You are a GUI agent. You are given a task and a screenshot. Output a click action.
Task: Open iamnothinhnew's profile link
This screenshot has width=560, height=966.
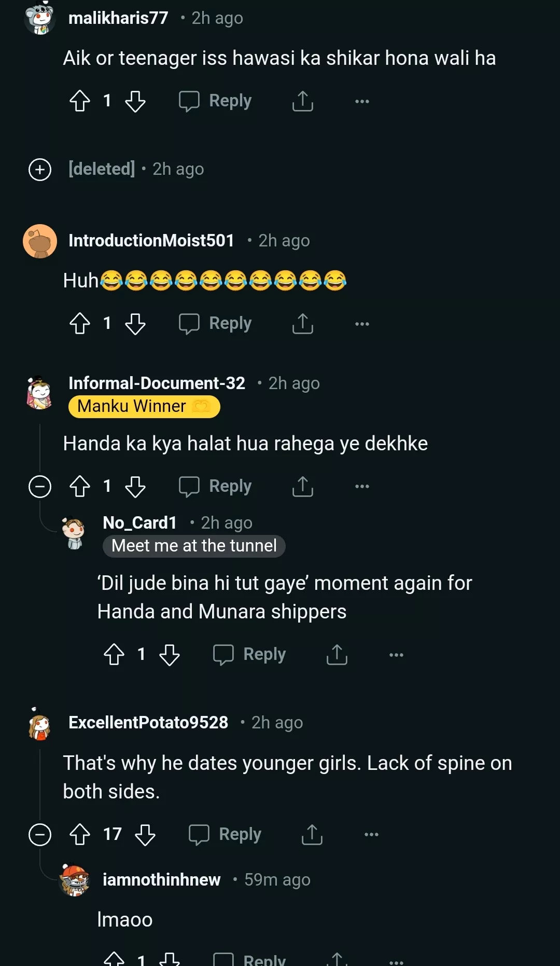(x=161, y=880)
